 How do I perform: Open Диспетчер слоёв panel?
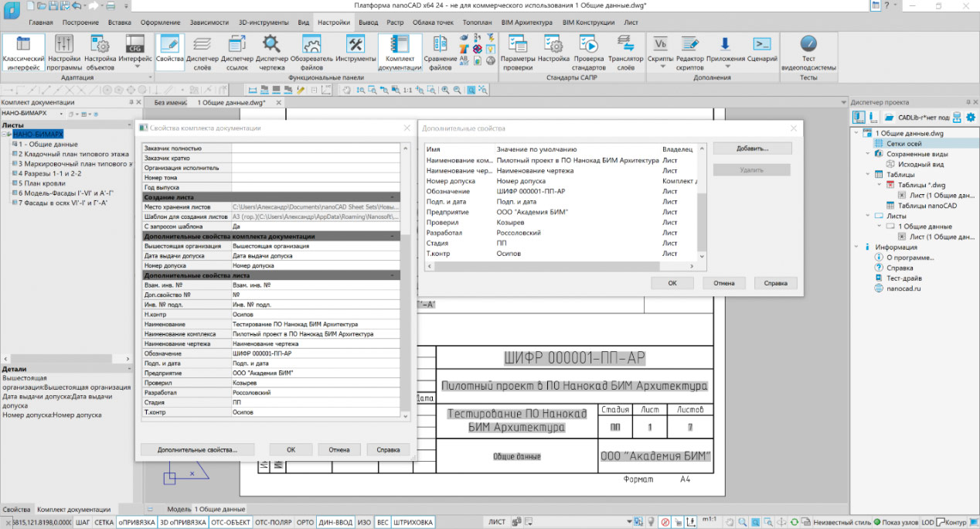pos(203,53)
